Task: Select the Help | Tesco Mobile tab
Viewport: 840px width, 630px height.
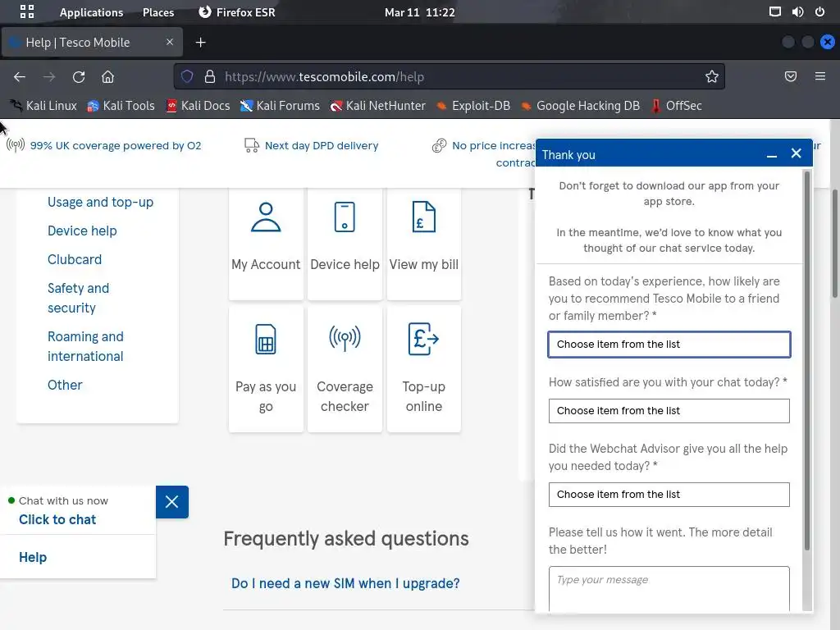Action: (92, 43)
